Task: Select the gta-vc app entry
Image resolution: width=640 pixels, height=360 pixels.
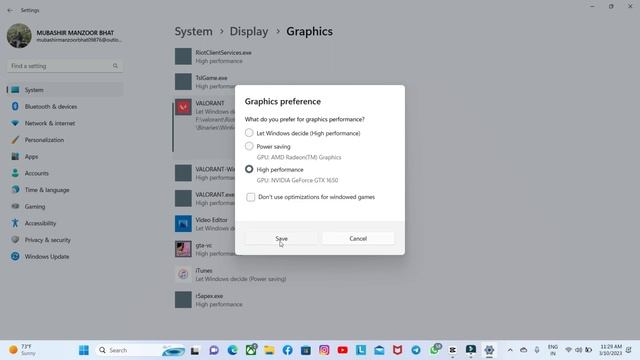Action: point(204,249)
